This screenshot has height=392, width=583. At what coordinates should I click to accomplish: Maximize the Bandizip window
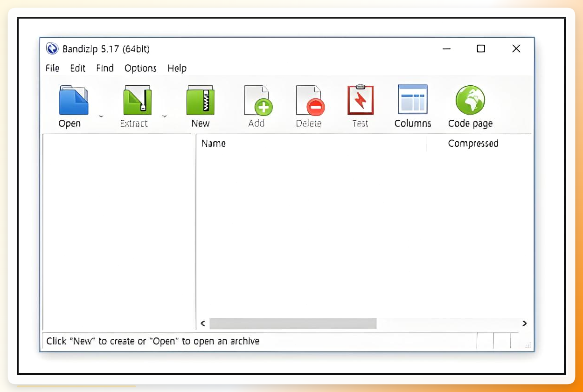coord(481,48)
